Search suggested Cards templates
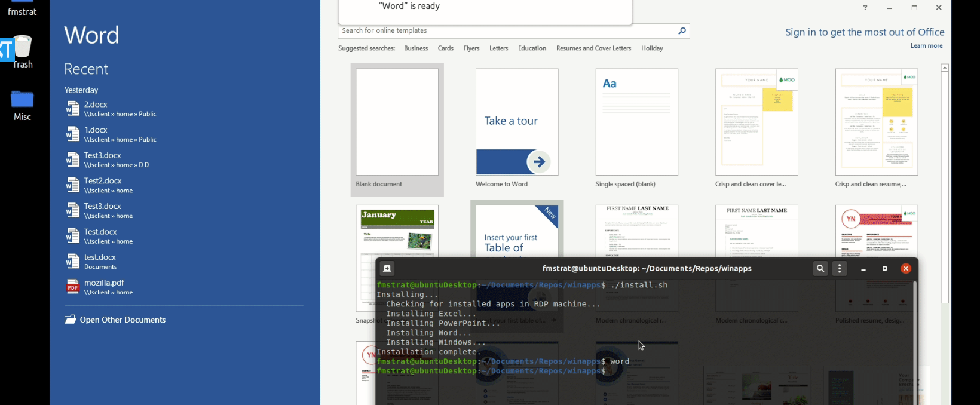 [446, 48]
